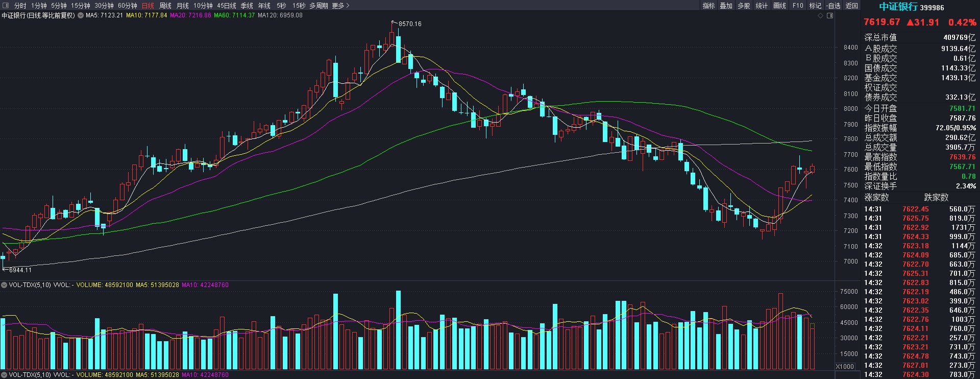Image resolution: width=980 pixels, height=379 pixels.
Task: Expand the bottom VOL-TDX indicator dropdown
Action: pos(4,375)
